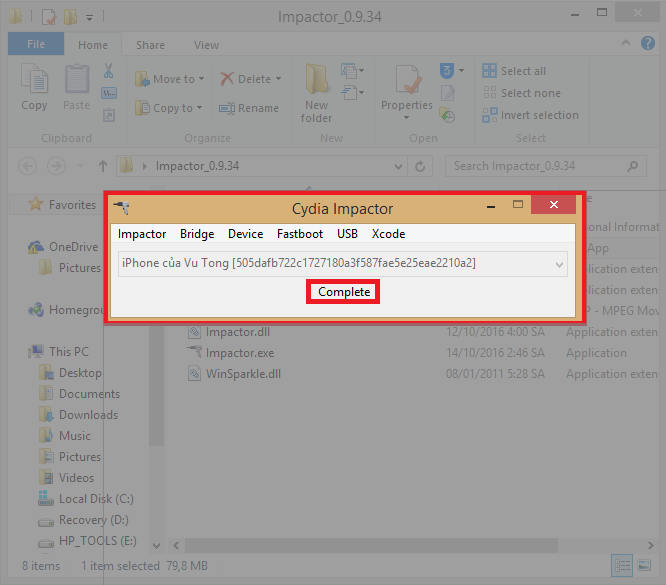This screenshot has height=585, width=666.
Task: Click the Edit icon in Open group
Action: 448,93
